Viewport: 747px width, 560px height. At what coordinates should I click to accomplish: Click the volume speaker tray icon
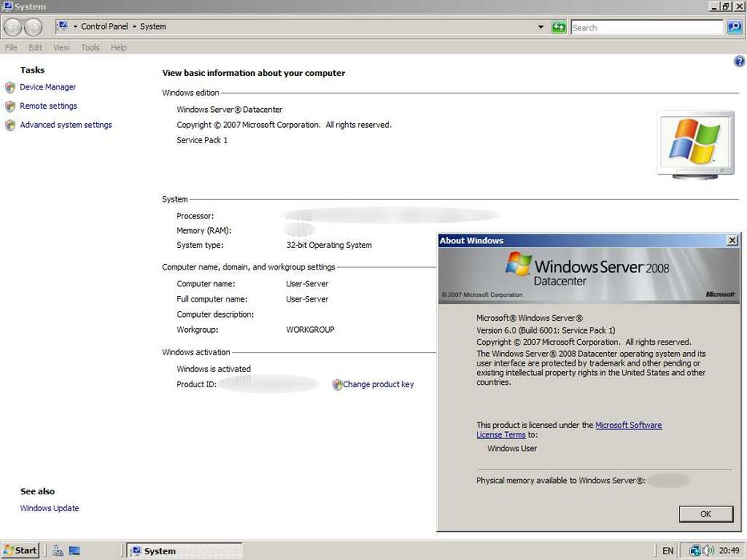[x=709, y=551]
